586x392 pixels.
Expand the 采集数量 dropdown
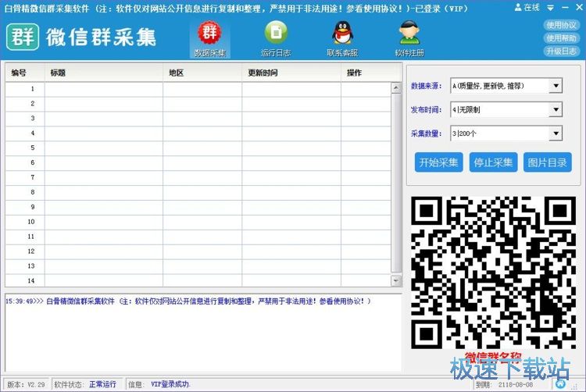coord(556,134)
